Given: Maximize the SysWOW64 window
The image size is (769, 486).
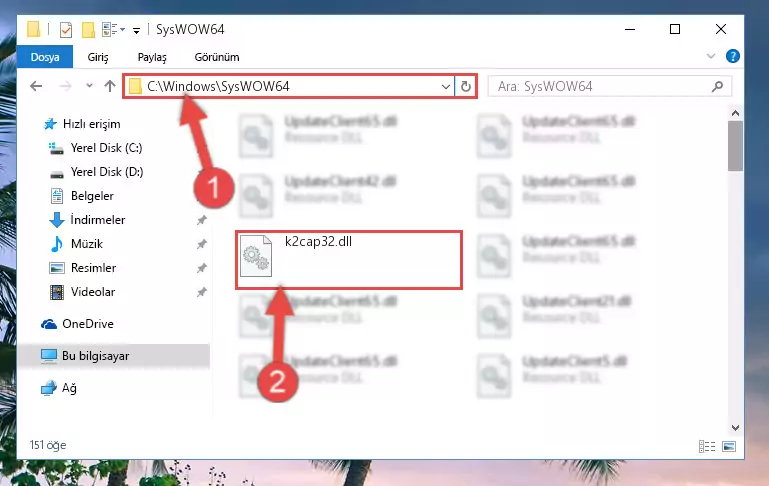Looking at the screenshot, I should point(675,29).
